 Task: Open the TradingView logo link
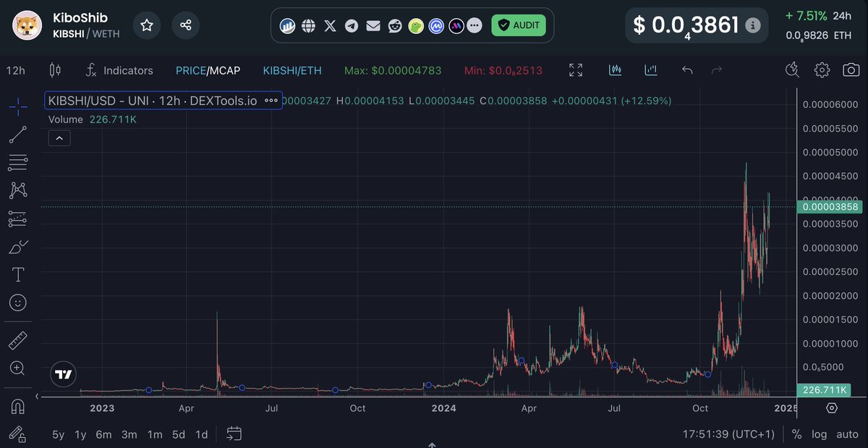coord(63,374)
